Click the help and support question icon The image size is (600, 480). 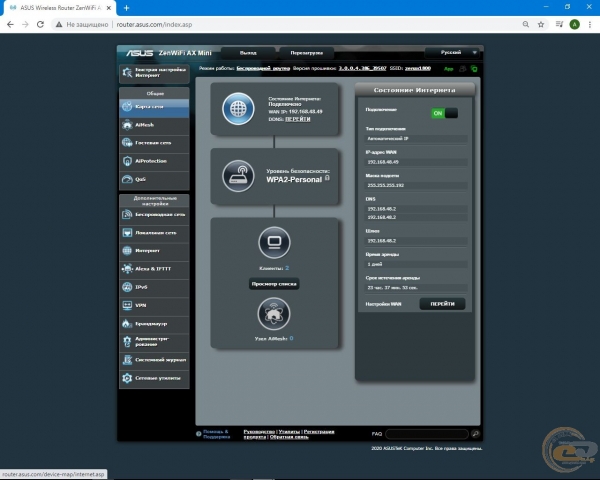[199, 434]
